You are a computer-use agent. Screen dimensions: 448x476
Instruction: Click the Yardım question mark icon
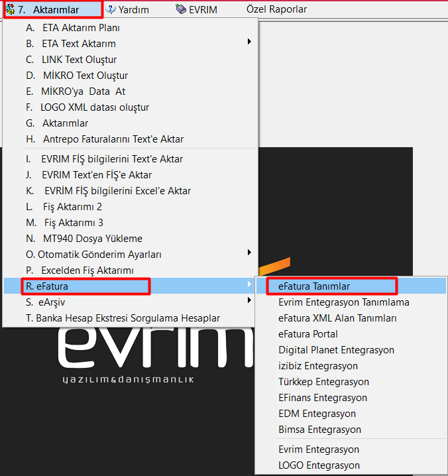pos(111,9)
